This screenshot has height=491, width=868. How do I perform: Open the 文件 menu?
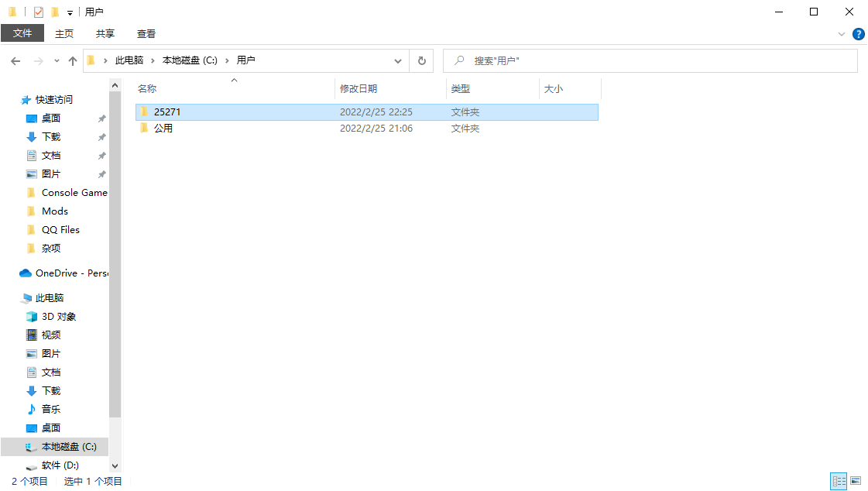point(22,33)
